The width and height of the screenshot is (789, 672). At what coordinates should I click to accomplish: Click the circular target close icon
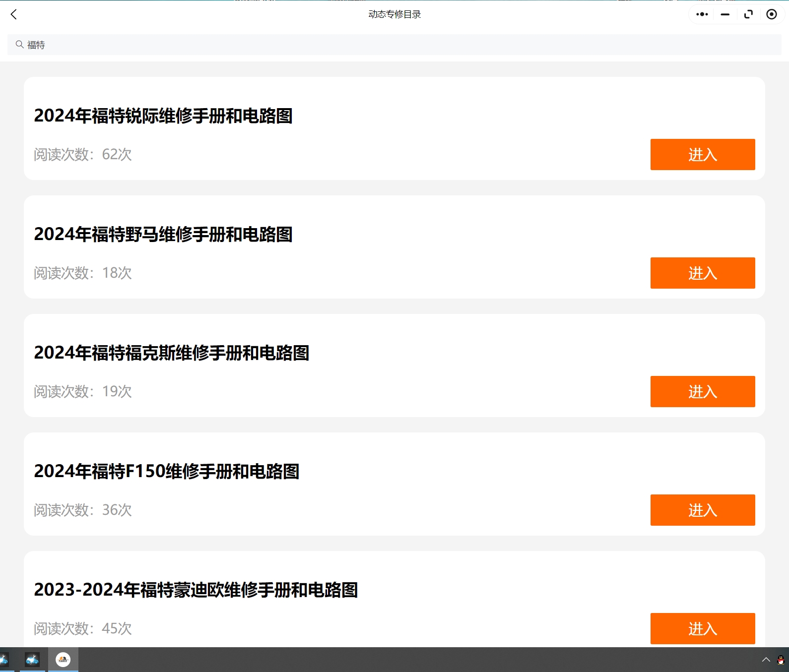pyautogui.click(x=771, y=14)
